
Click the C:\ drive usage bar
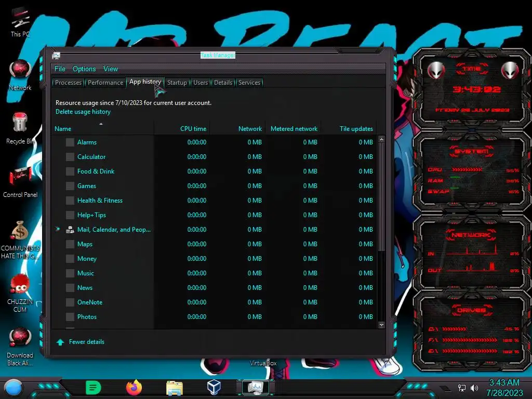click(454, 329)
